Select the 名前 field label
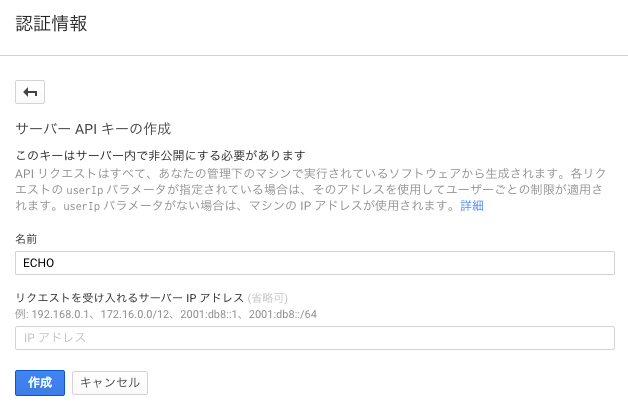628x405 pixels. click(26, 239)
